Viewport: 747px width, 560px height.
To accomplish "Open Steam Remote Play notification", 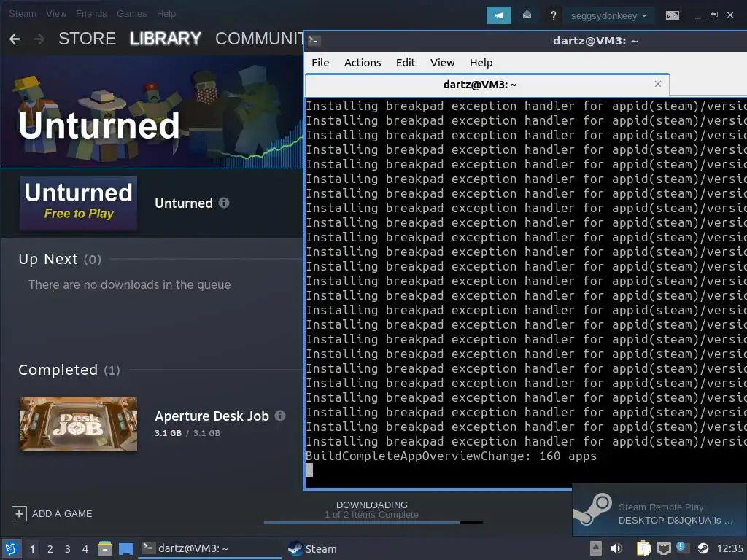I will coord(659,510).
